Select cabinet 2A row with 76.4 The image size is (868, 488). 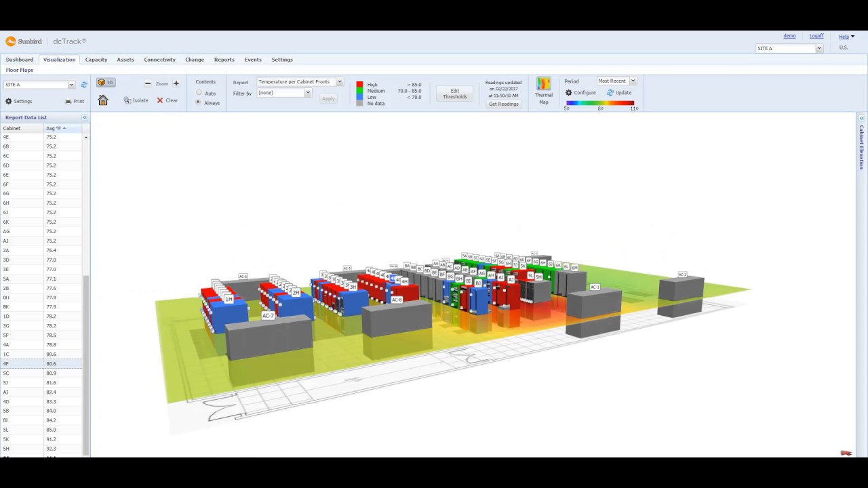click(x=41, y=250)
